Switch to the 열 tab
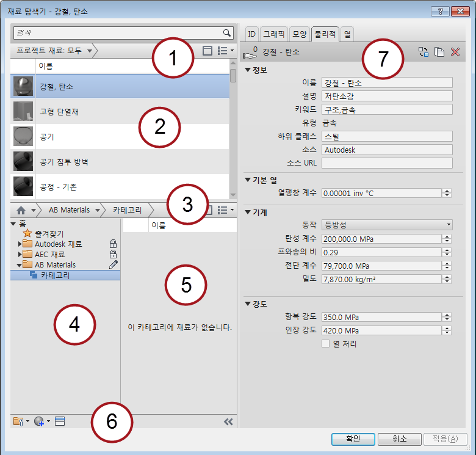The height and width of the screenshot is (455, 476). (x=347, y=34)
